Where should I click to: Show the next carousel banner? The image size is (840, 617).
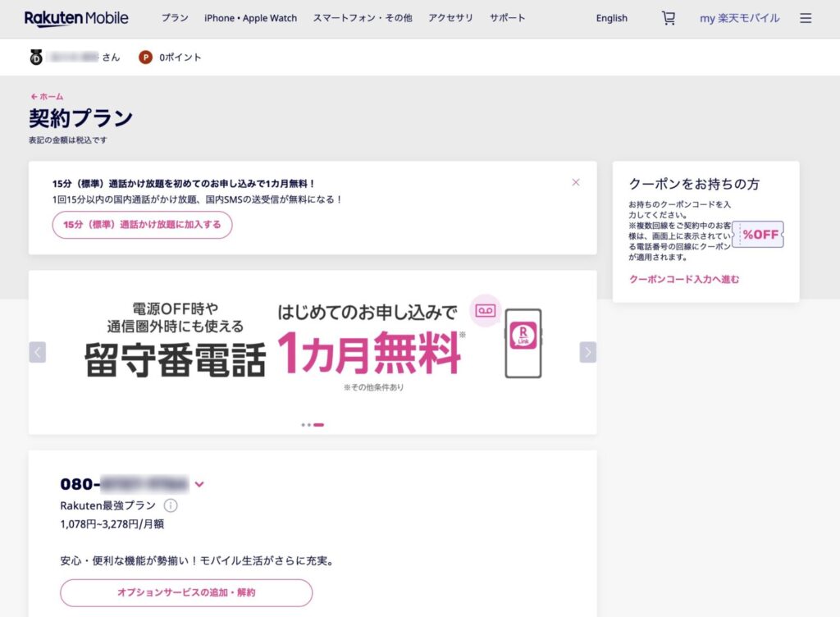[587, 352]
